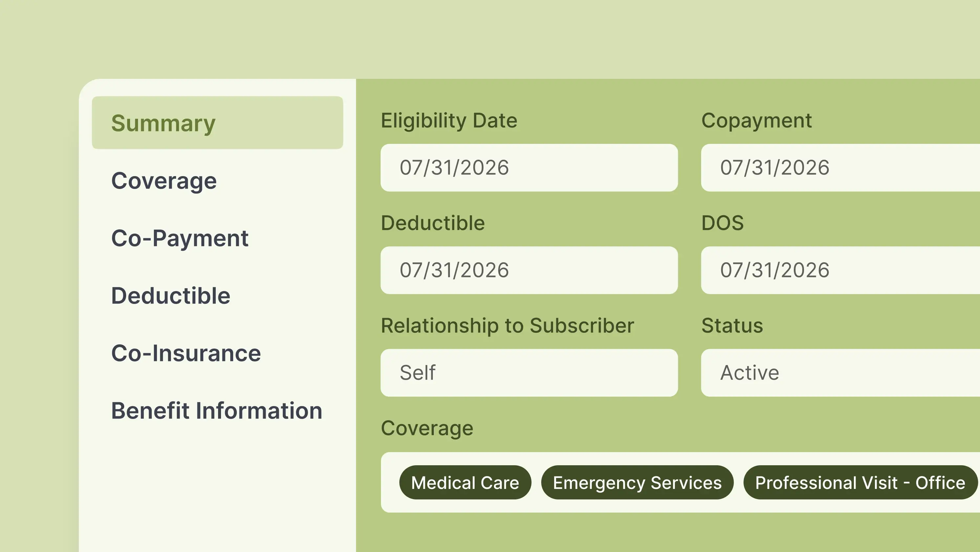Click the Status label heading

(x=732, y=326)
